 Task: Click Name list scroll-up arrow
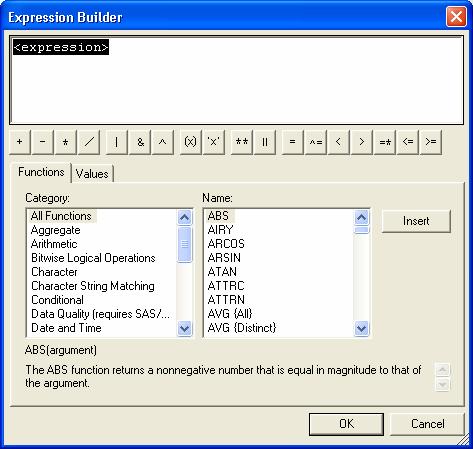(x=362, y=217)
